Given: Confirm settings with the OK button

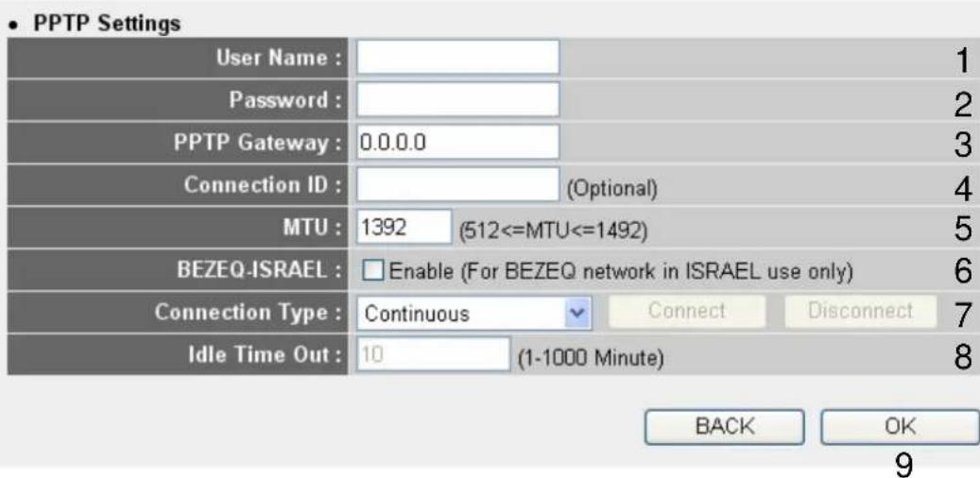Looking at the screenshot, I should [900, 427].
